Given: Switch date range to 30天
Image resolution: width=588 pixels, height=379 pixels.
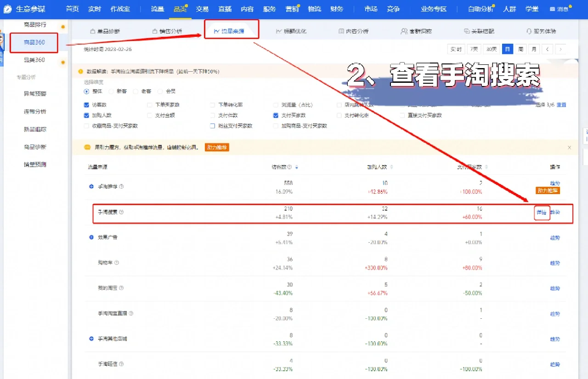Looking at the screenshot, I should pos(491,49).
